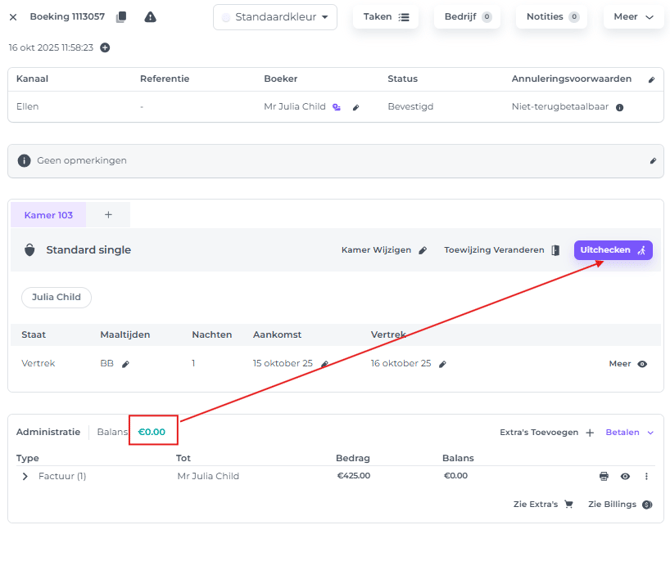Edit the Geen opmerkingen remarks field

coord(652,161)
